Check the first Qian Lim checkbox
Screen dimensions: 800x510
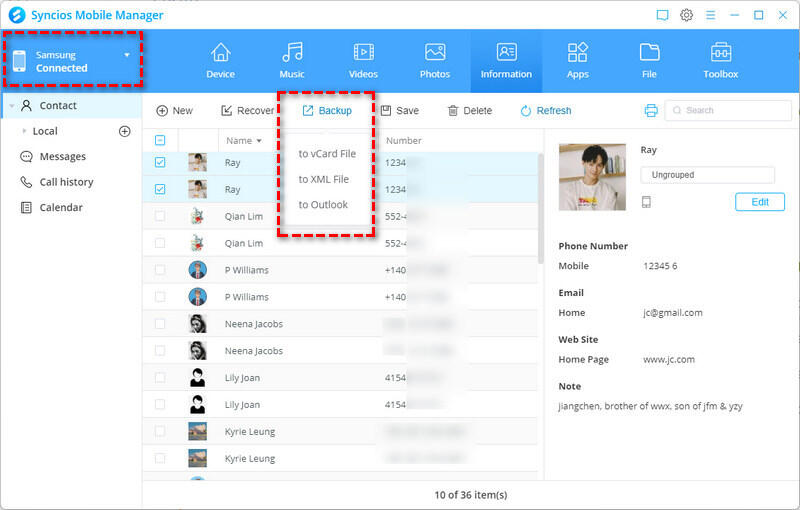coord(160,216)
